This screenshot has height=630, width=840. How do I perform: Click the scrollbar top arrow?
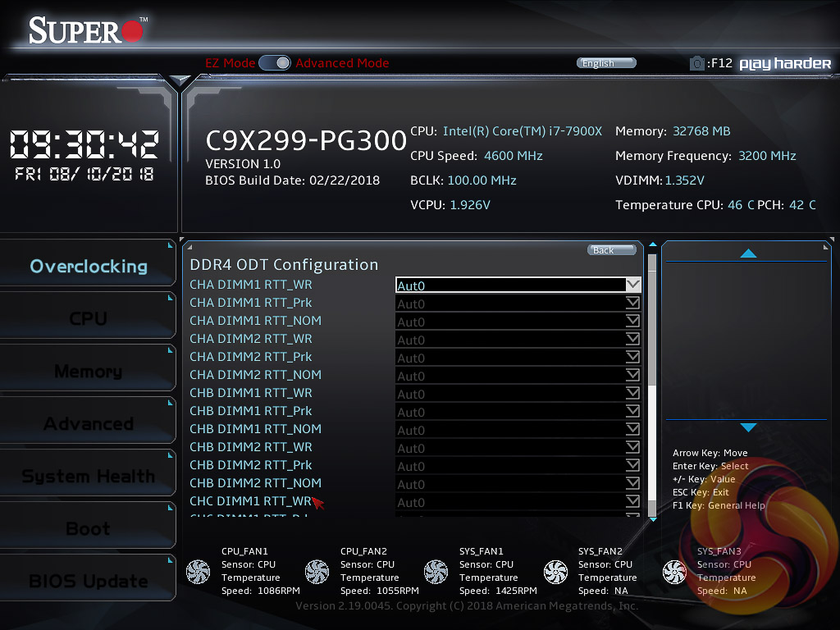tap(652, 244)
